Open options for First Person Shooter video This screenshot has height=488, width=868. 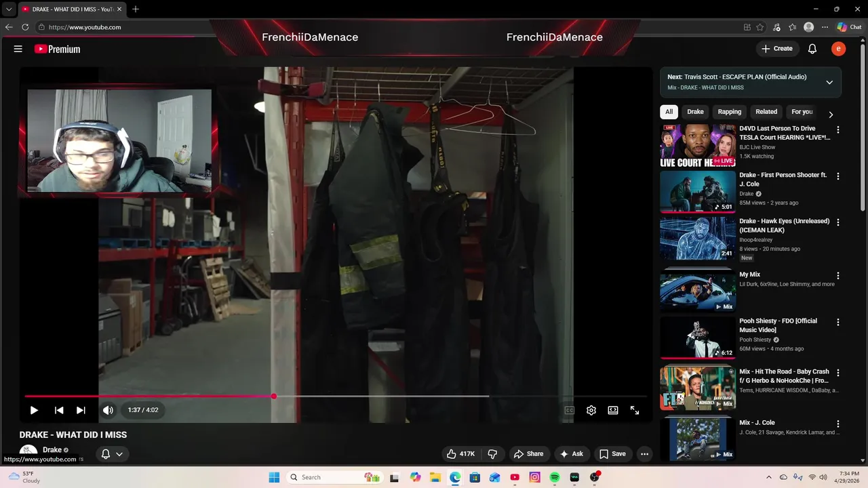click(x=838, y=176)
